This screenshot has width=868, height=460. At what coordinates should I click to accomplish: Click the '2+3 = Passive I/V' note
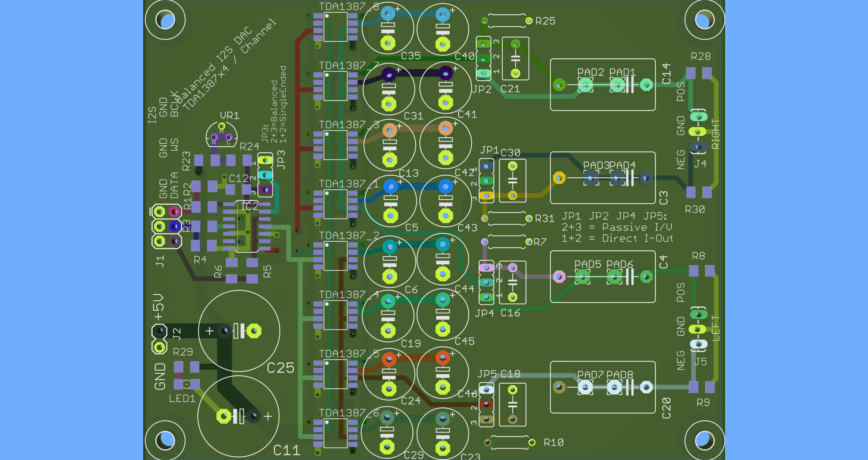(x=617, y=227)
